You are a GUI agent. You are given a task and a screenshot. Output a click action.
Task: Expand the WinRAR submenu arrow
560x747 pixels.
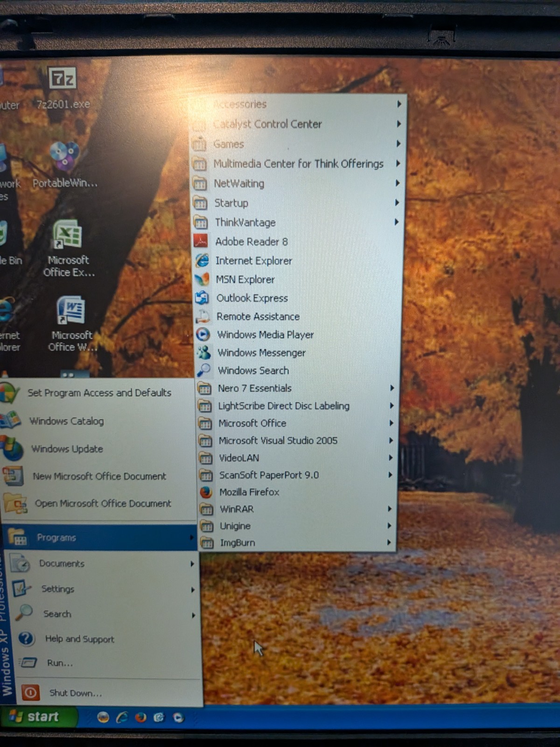[390, 509]
